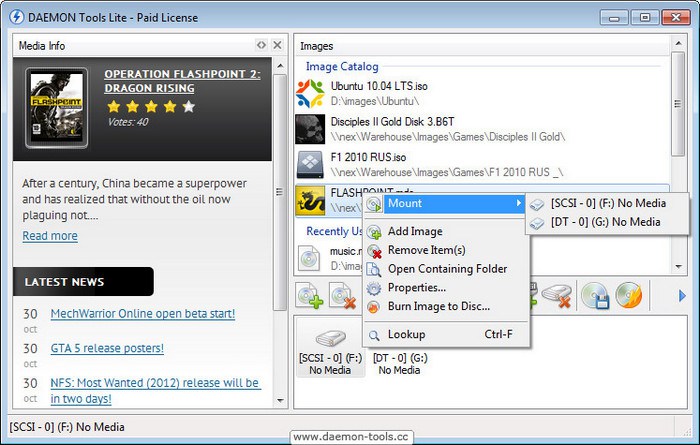Image resolution: width=700 pixels, height=445 pixels.
Task: Choose Remove Item(s) from context menu
Action: coord(446,250)
